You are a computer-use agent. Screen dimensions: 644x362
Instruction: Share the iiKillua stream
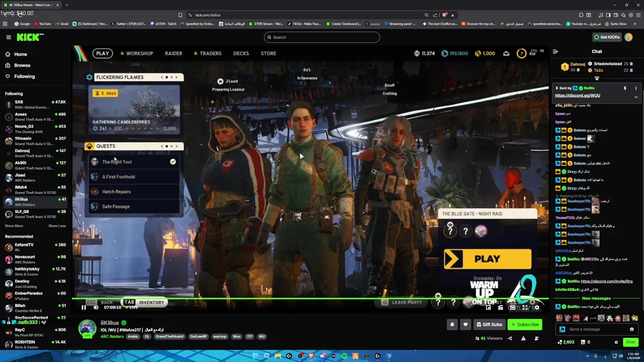[510, 338]
